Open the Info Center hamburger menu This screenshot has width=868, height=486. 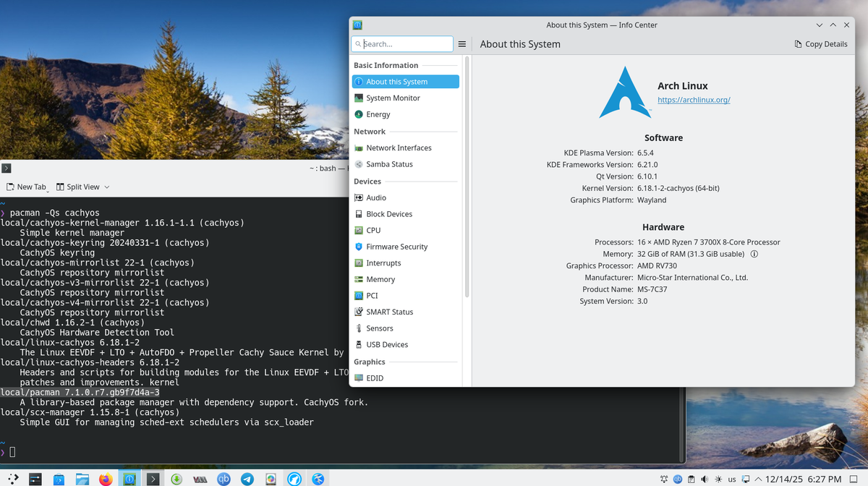tap(461, 43)
